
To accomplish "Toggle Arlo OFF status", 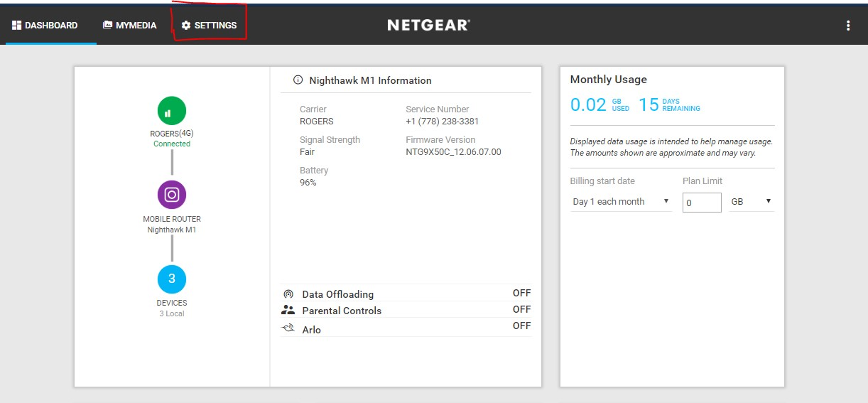I will 521,326.
